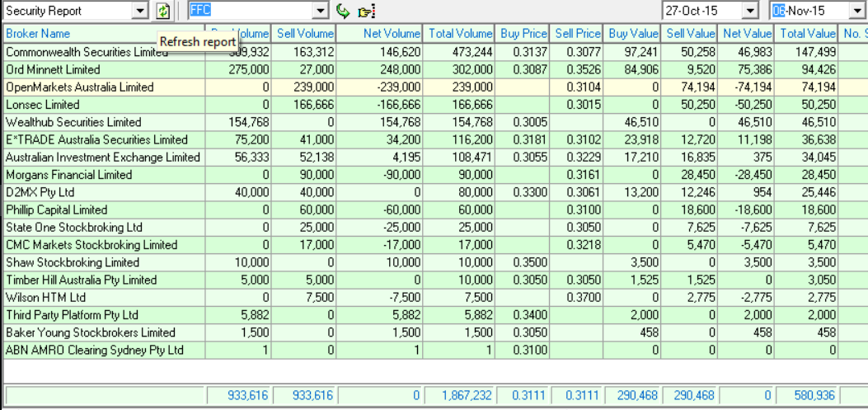Image resolution: width=868 pixels, height=410 pixels.
Task: Open the 06-Nov-15 end date dropdown
Action: [x=859, y=11]
